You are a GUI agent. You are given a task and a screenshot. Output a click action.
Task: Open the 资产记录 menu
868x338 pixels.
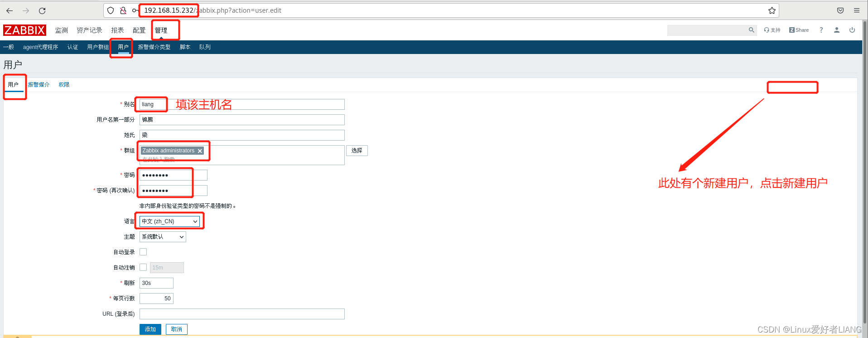89,30
